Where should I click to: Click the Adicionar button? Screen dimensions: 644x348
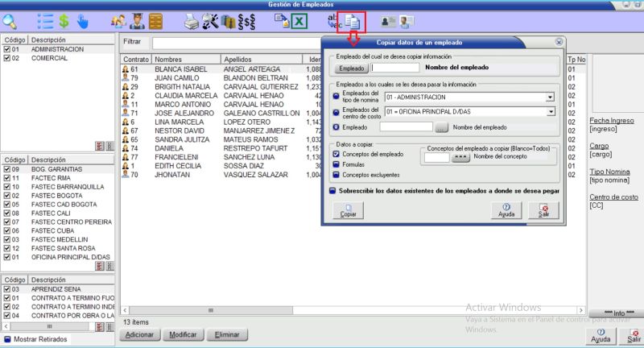140,334
